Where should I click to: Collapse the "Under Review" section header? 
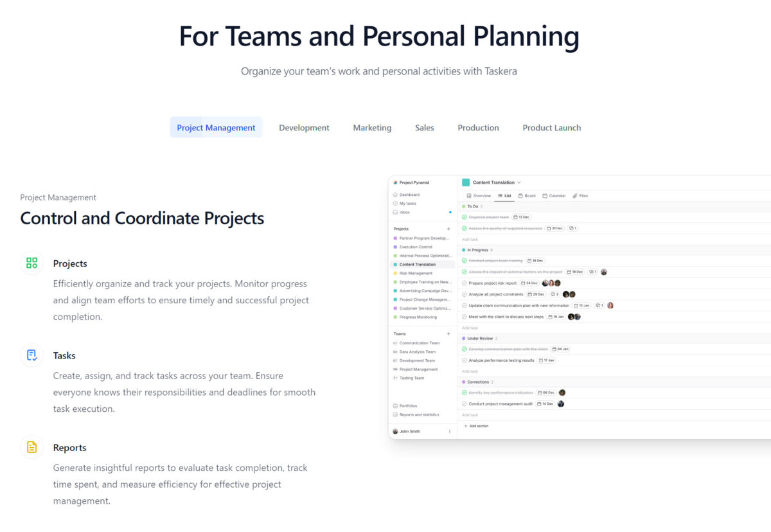tap(479, 338)
